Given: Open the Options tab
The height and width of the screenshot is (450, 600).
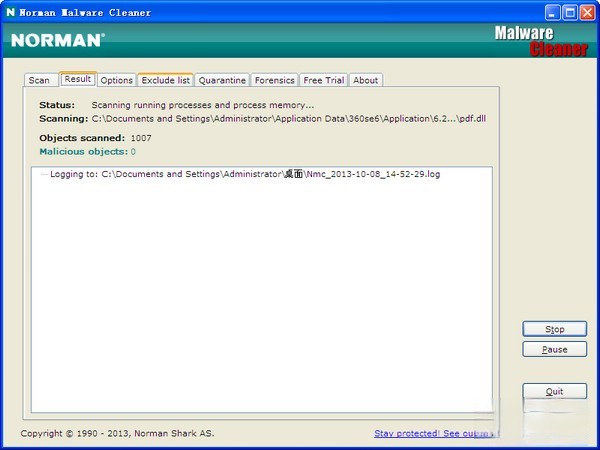Looking at the screenshot, I should 117,80.
